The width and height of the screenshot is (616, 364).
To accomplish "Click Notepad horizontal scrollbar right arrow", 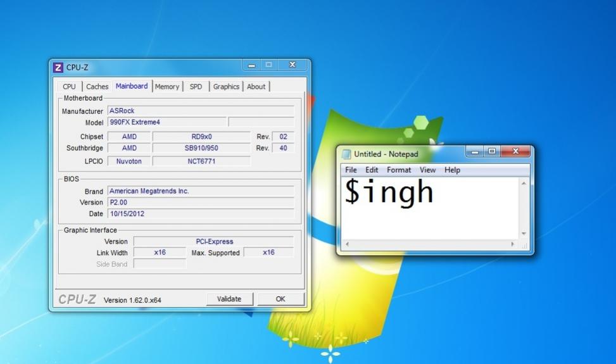I will [x=513, y=244].
